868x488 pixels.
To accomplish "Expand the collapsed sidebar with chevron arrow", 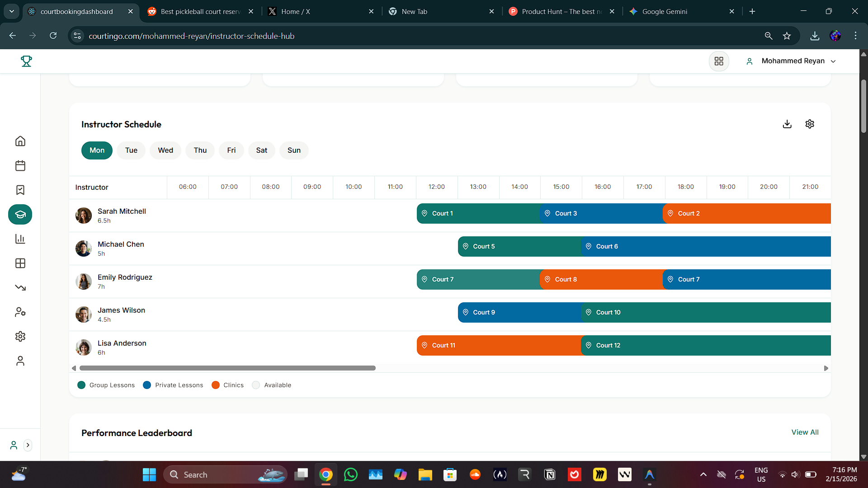I will 28,445.
